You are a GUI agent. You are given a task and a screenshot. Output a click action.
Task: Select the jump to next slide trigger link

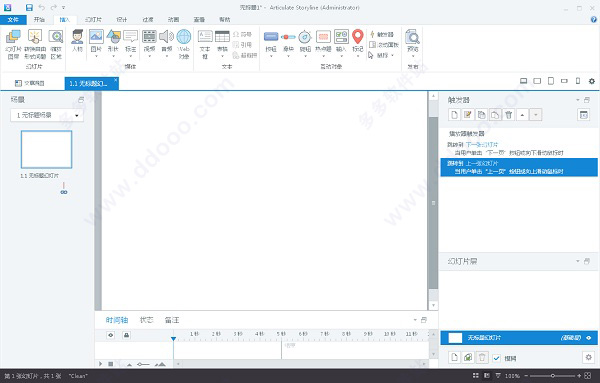pos(482,145)
